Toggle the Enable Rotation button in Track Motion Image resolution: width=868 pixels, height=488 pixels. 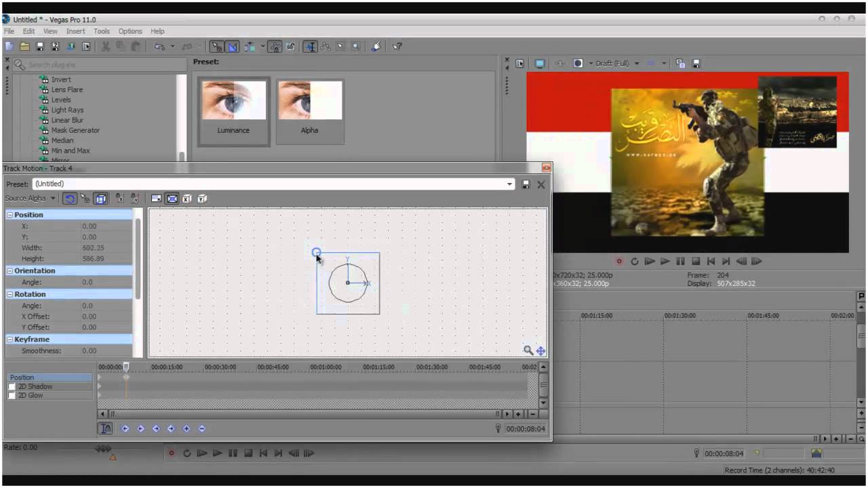point(69,199)
